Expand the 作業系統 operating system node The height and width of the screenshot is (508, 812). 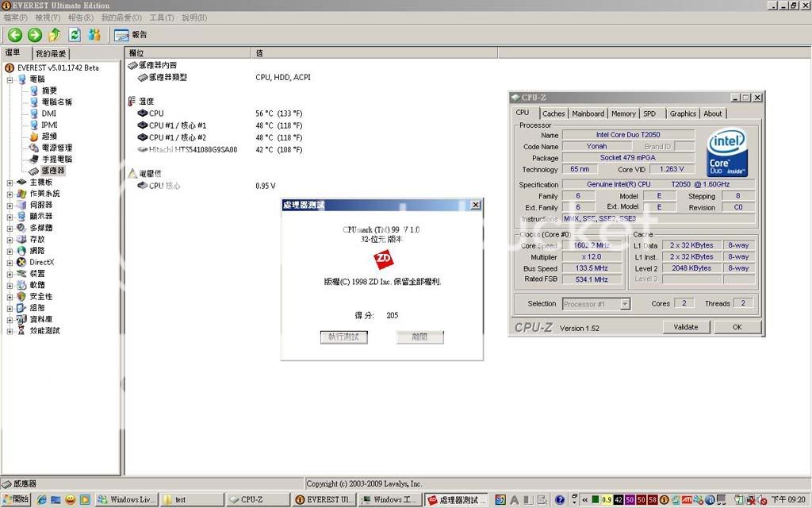(x=10, y=194)
